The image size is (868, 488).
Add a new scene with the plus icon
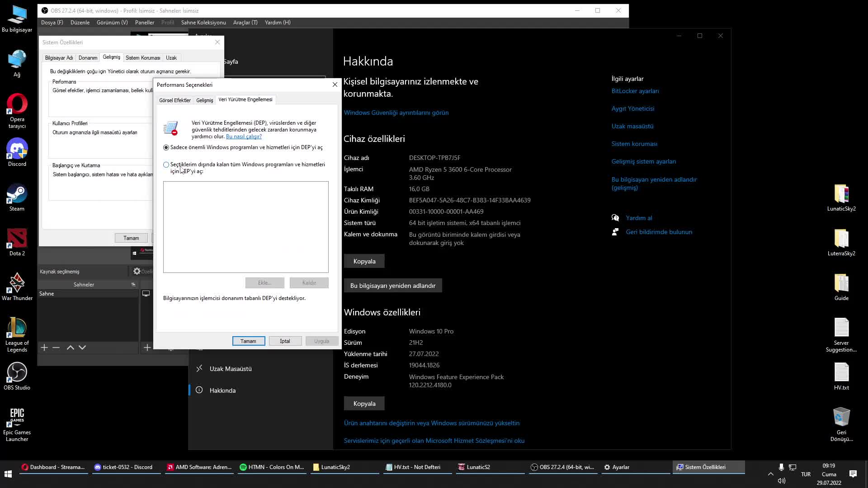tap(44, 347)
